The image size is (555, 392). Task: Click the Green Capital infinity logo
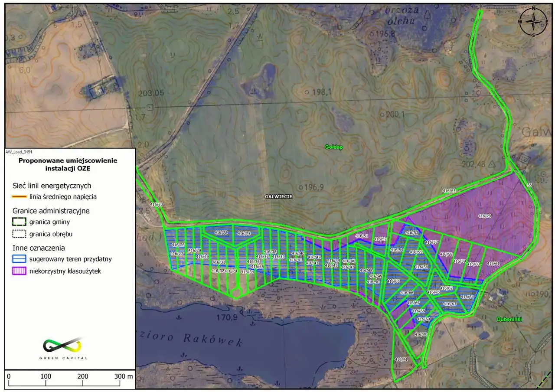(x=62, y=345)
